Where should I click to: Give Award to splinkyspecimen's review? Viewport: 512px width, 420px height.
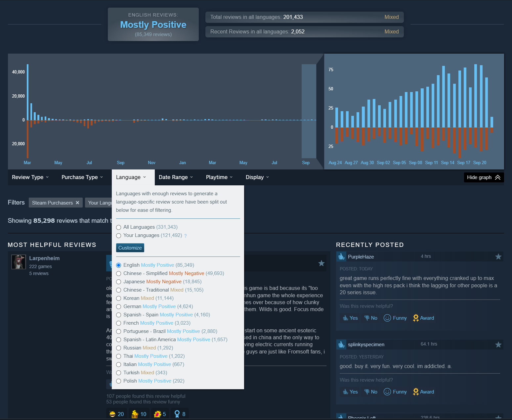click(x=423, y=392)
